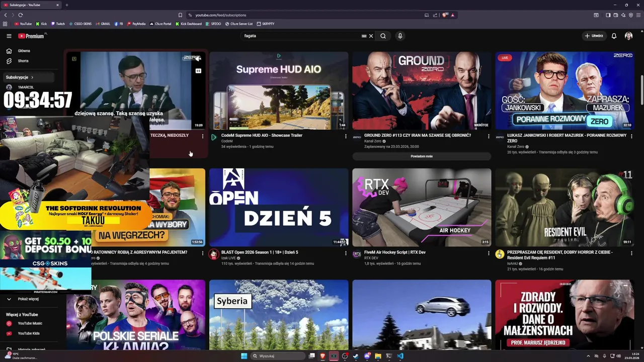Click the taskbar Wyszukaj search box
The height and width of the screenshot is (362, 644).
coord(278,356)
